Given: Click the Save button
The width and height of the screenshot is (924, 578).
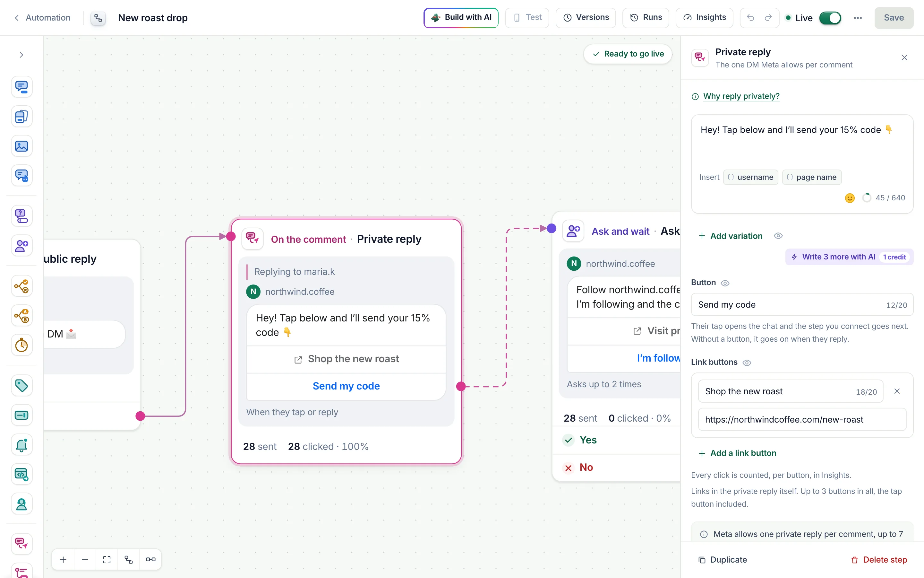Looking at the screenshot, I should pos(894,18).
